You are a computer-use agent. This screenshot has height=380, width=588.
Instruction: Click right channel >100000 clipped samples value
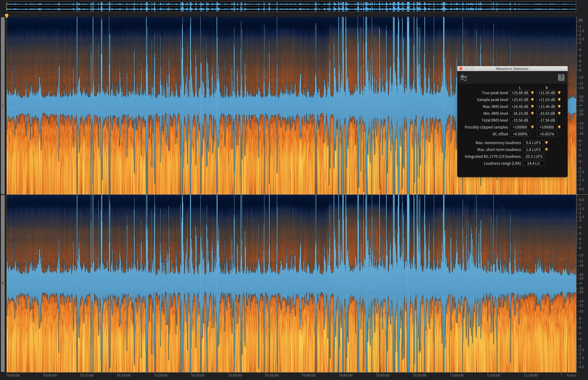pyautogui.click(x=547, y=127)
